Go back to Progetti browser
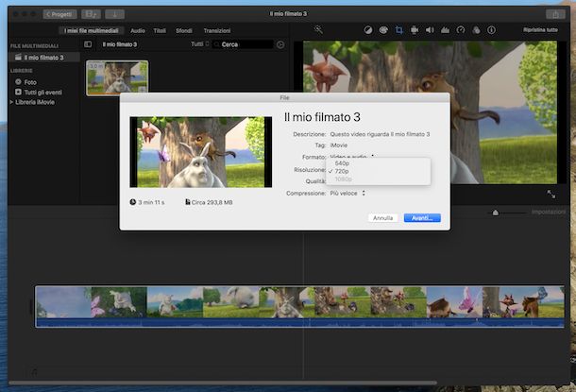Viewport: 576px width, 392px height. coord(59,14)
